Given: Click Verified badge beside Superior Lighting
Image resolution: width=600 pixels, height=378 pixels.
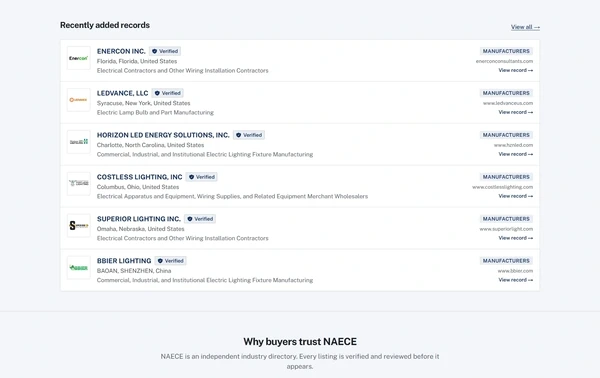Looking at the screenshot, I should (x=200, y=219).
